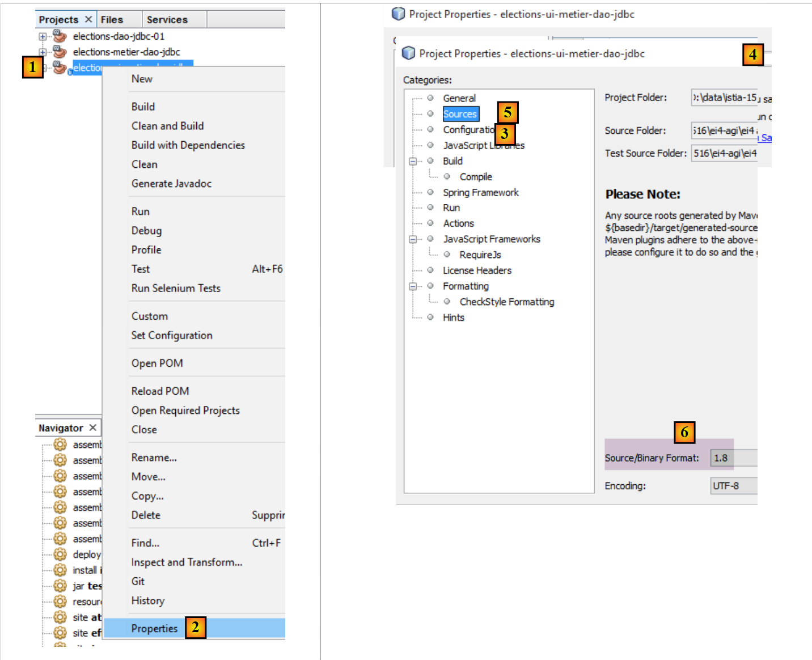Screen dimensions: 812x660
Task: Click the Project Properties dialog cube icon
Action: tap(408, 53)
